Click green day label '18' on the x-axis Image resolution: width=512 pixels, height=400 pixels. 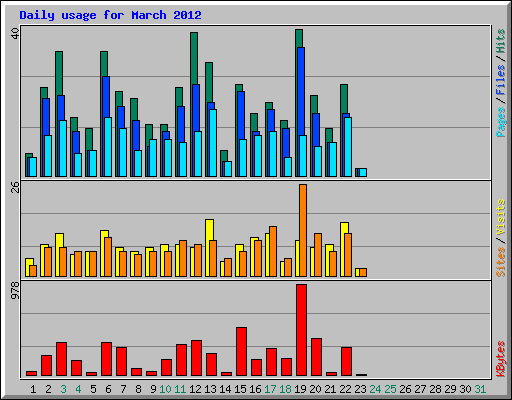point(285,389)
